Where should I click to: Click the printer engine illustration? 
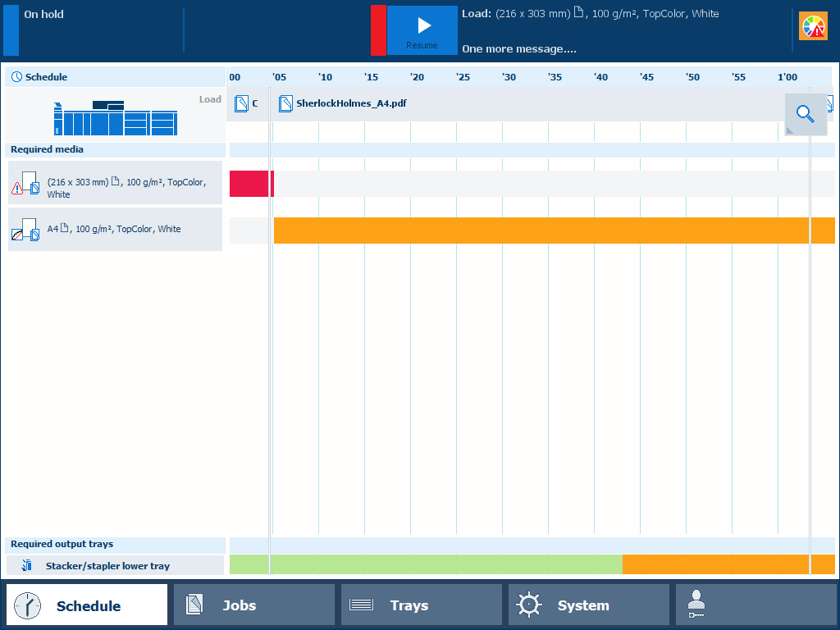pyautogui.click(x=115, y=118)
